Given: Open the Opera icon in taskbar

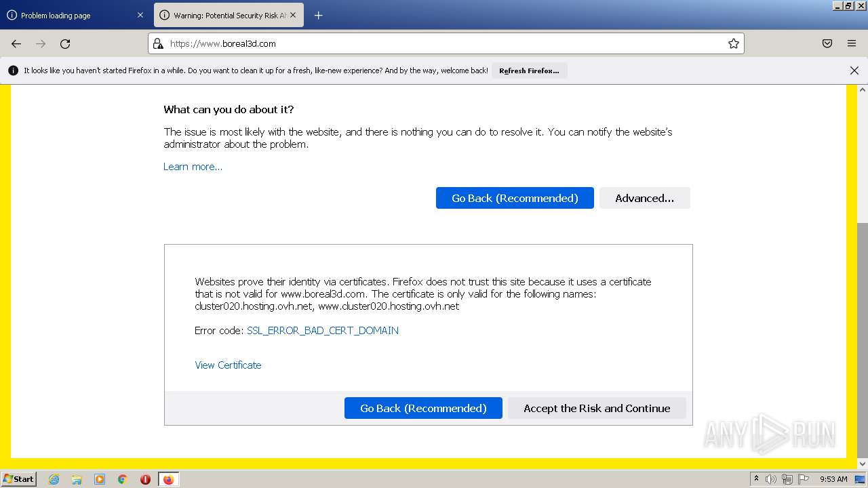Looking at the screenshot, I should pyautogui.click(x=145, y=479).
